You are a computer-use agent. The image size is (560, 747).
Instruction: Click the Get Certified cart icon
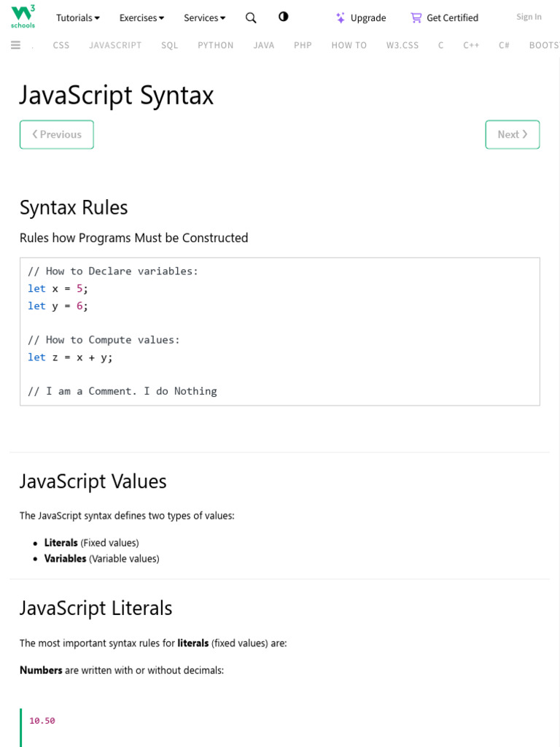click(416, 18)
